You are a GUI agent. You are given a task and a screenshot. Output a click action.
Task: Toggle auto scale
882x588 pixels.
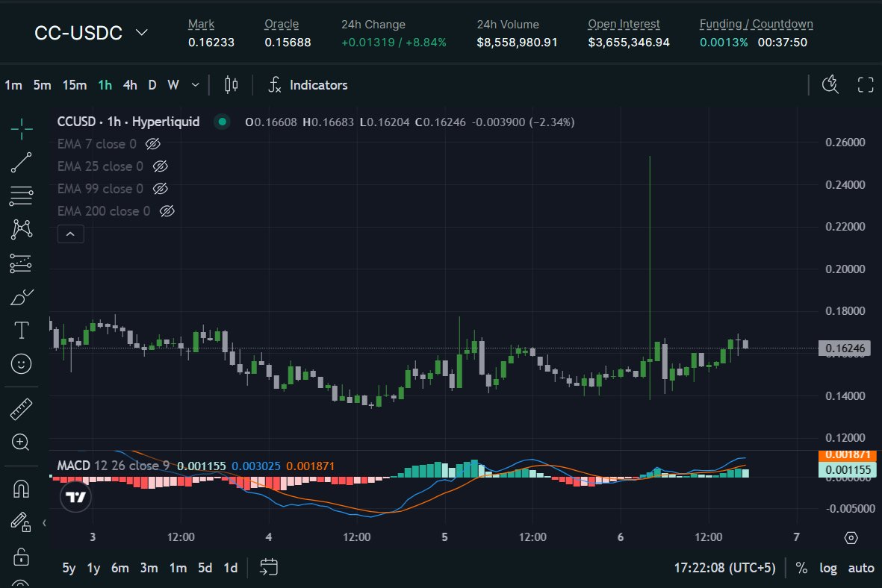point(861,568)
